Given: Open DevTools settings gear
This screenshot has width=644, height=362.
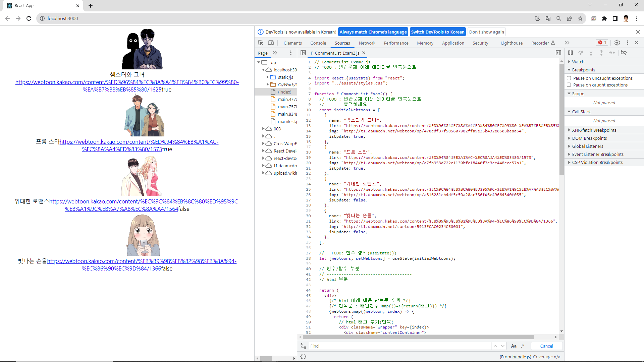Looking at the screenshot, I should click(x=617, y=43).
